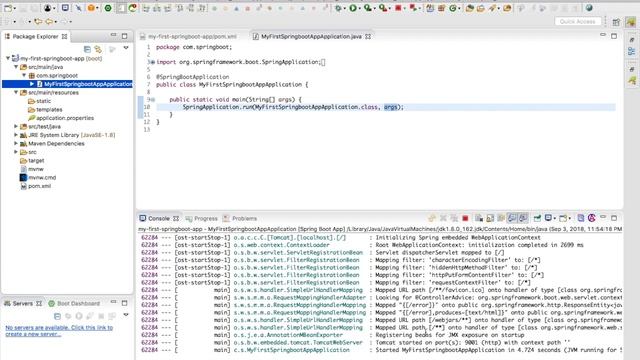Open Package Explorer view menu arrow
The image size is (640, 360).
126,48
